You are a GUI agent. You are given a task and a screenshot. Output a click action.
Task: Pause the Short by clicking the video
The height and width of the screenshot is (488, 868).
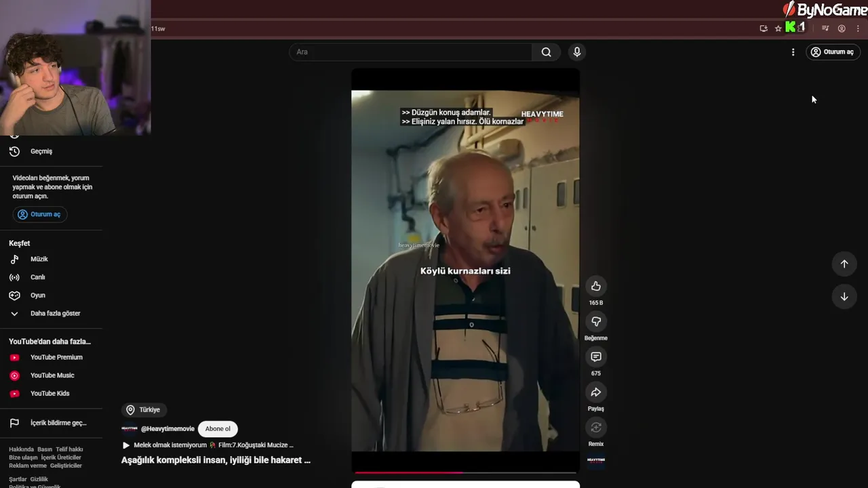465,270
